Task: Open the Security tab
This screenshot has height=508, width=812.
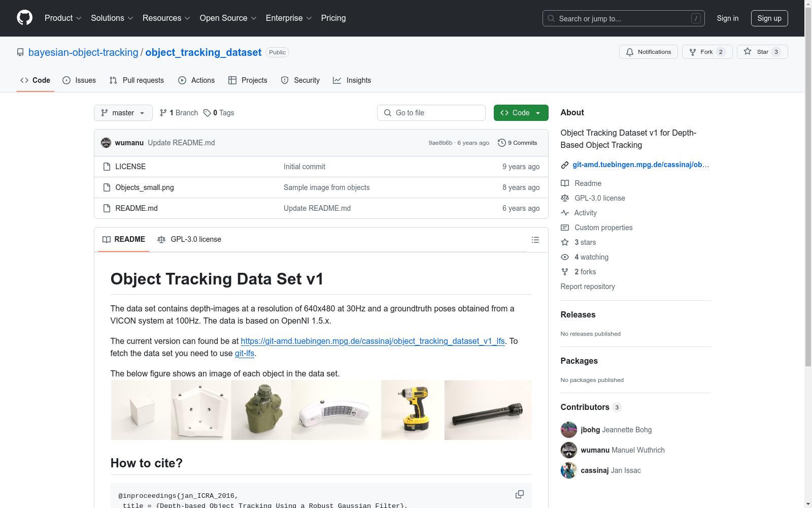Action: pyautogui.click(x=300, y=80)
